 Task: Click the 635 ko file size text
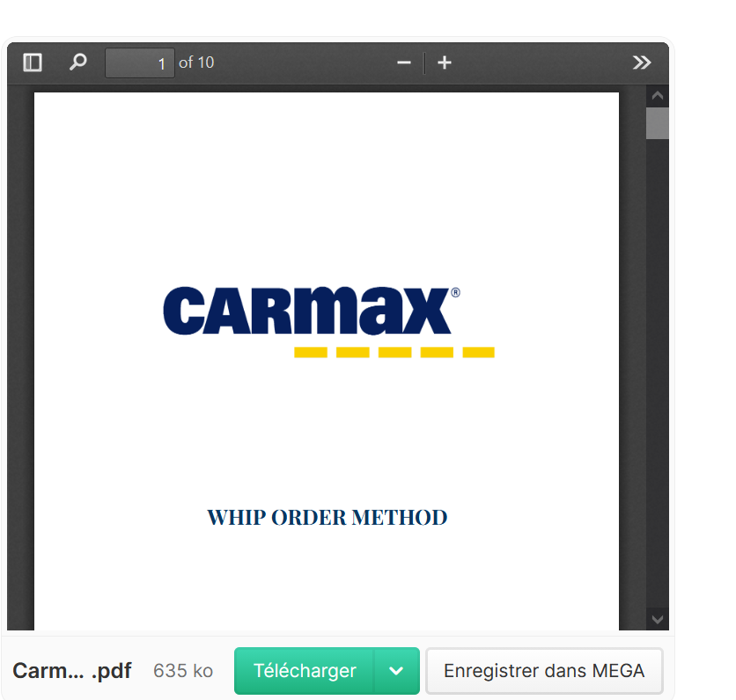(x=183, y=670)
